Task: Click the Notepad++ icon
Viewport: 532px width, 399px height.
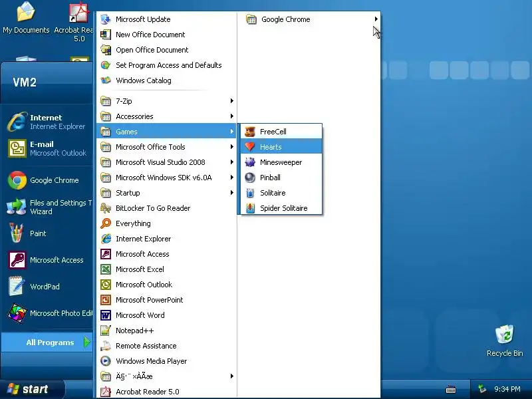Action: (106, 331)
